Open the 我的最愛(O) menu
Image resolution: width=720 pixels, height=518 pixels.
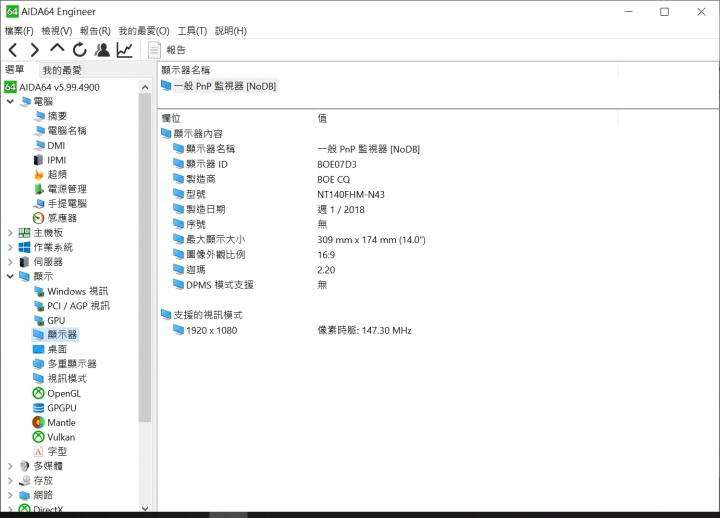pos(144,31)
